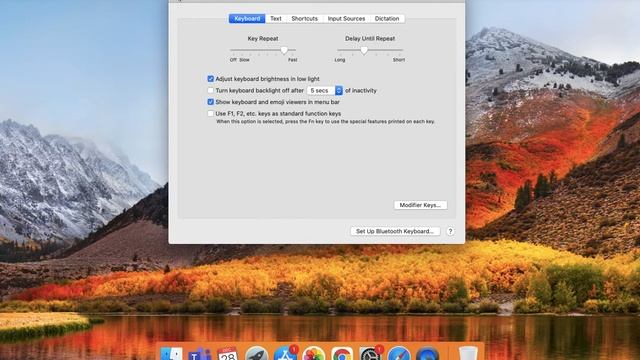
Task: Open the Trash in the Dock
Action: pyautogui.click(x=468, y=354)
